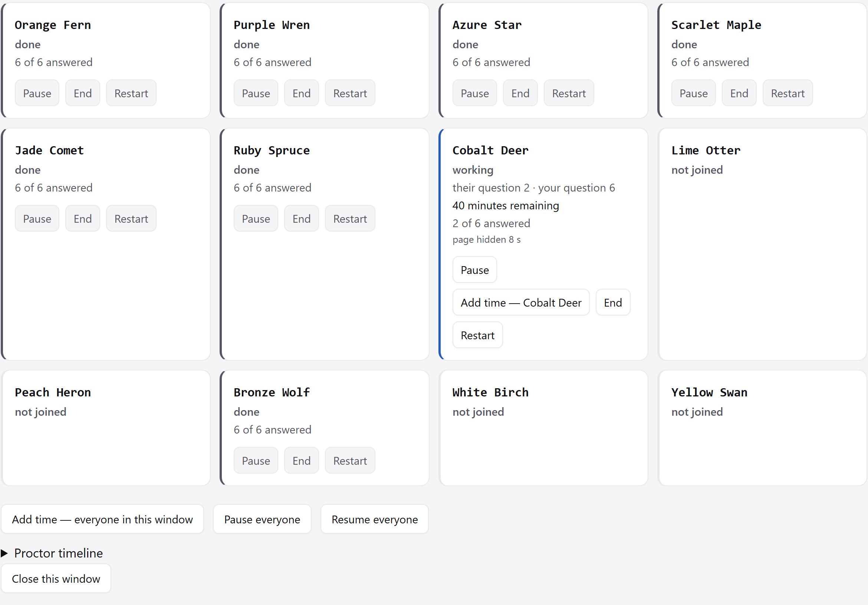868x605 pixels.
Task: Click Resume everyone button
Action: pos(374,520)
